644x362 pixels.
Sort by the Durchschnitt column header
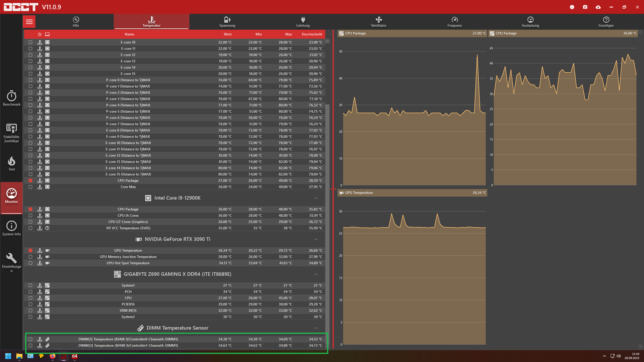coord(312,34)
